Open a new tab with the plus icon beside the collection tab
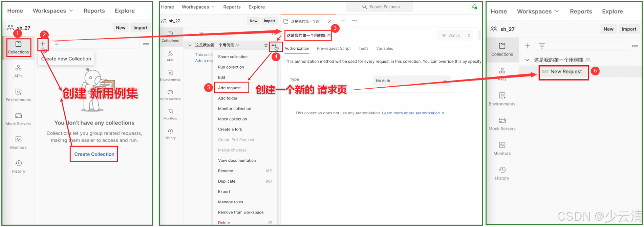The width and height of the screenshot is (644, 227). click(343, 21)
